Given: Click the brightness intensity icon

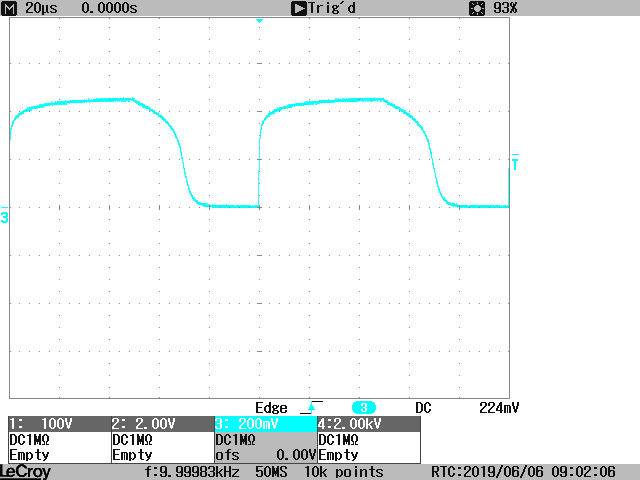Looking at the screenshot, I should coord(477,8).
